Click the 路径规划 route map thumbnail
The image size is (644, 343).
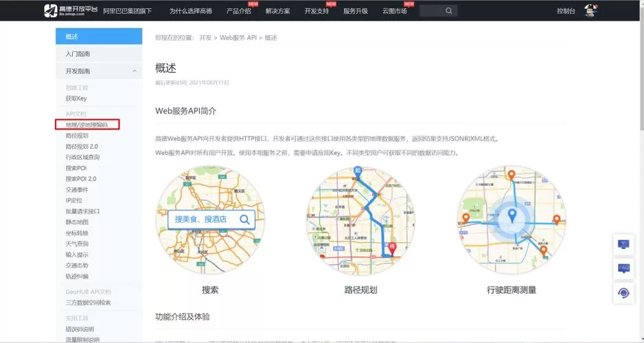[360, 220]
